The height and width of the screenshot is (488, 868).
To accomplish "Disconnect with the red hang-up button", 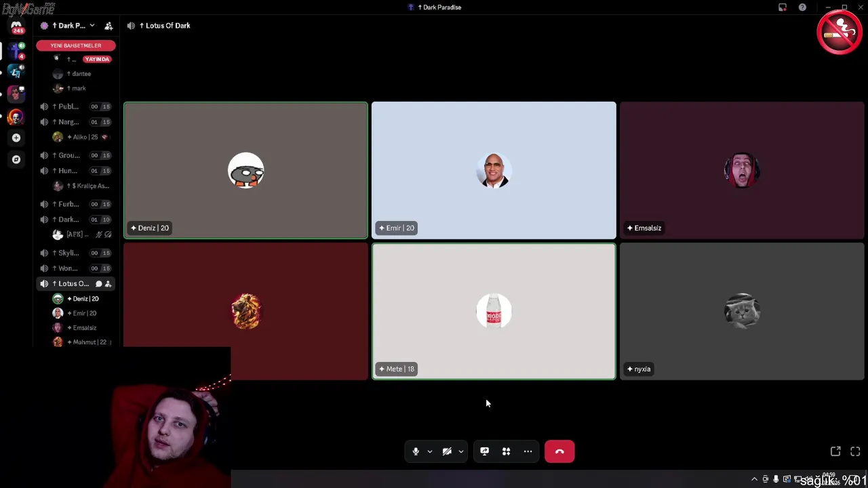I will (559, 451).
